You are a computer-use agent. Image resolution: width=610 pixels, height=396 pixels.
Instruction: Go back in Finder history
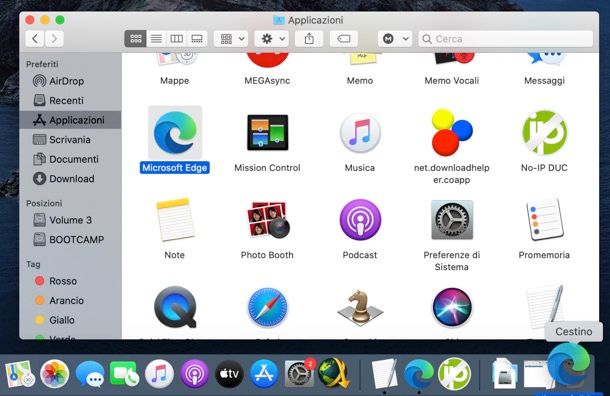tap(35, 39)
